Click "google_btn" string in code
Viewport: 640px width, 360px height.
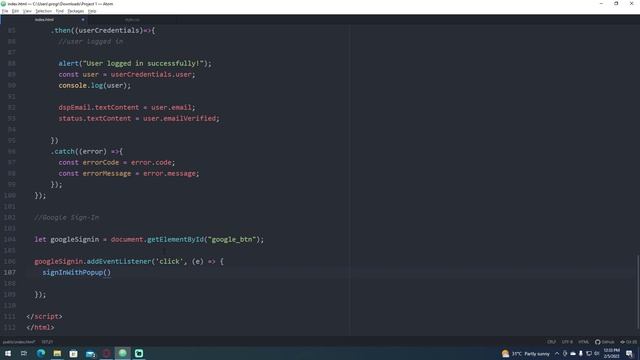pos(232,239)
